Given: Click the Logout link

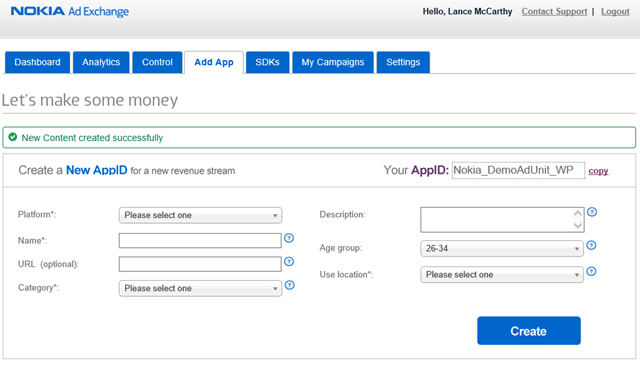Looking at the screenshot, I should click(615, 11).
